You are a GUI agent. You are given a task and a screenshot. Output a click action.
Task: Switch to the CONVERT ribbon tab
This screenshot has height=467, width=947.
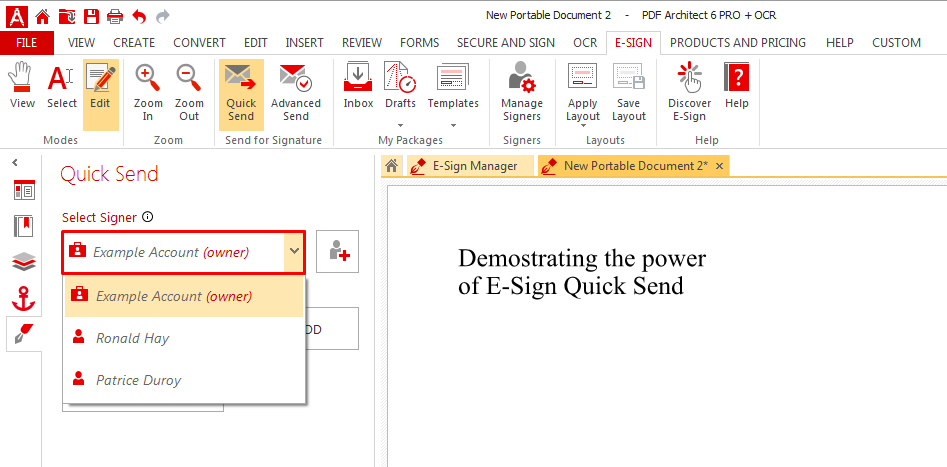click(199, 43)
